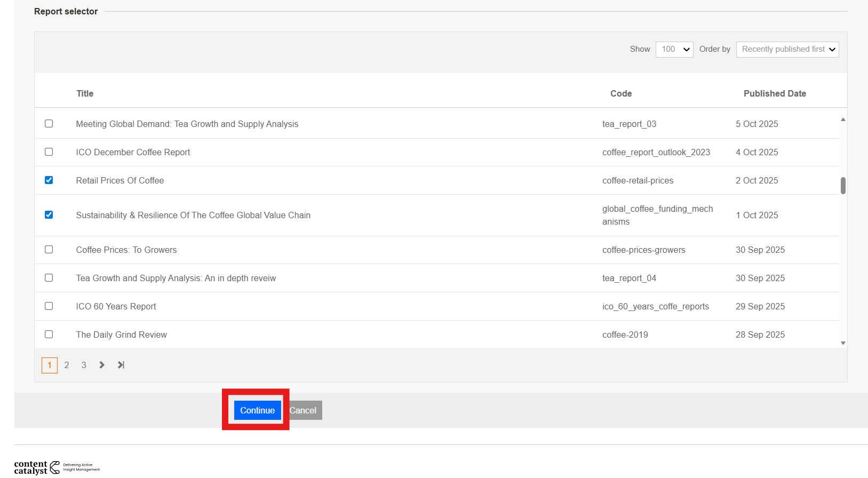Expand the Order by dropdown

click(x=787, y=49)
